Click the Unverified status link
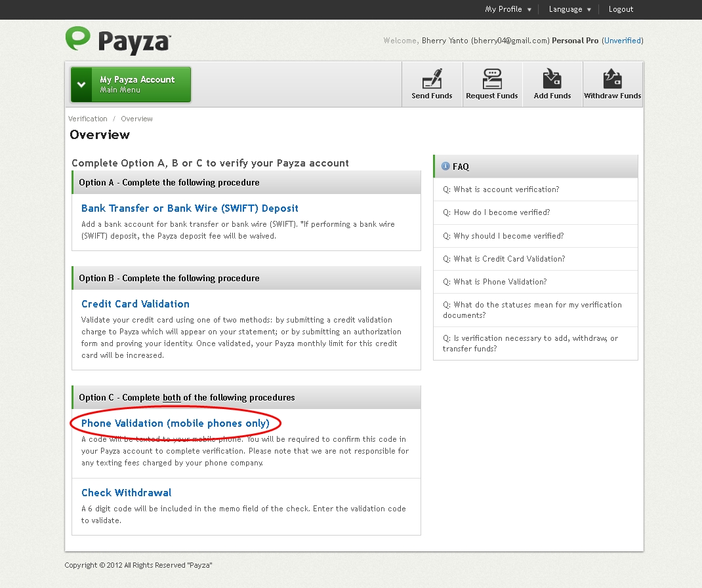Image resolution: width=702 pixels, height=588 pixels. click(623, 41)
